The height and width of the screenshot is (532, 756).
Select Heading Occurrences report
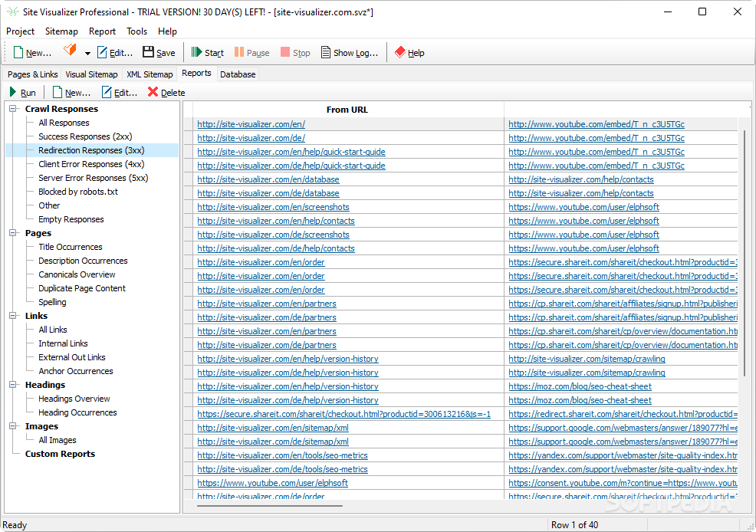point(77,413)
